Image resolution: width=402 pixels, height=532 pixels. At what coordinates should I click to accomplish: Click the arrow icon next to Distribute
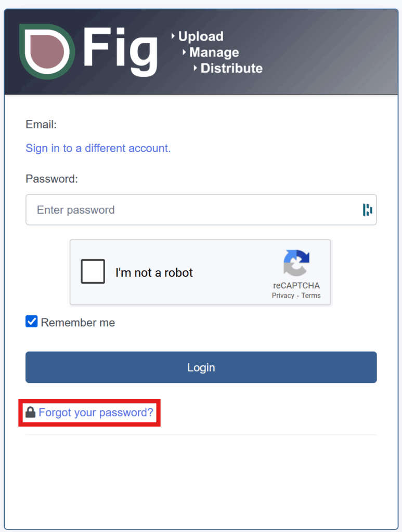tap(195, 68)
